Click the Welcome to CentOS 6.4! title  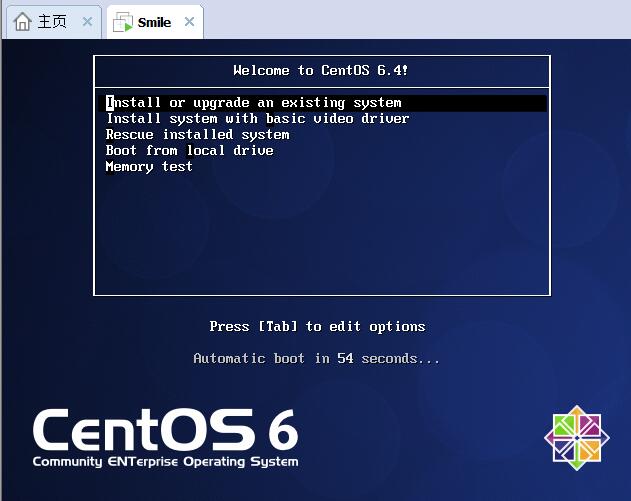321,70
